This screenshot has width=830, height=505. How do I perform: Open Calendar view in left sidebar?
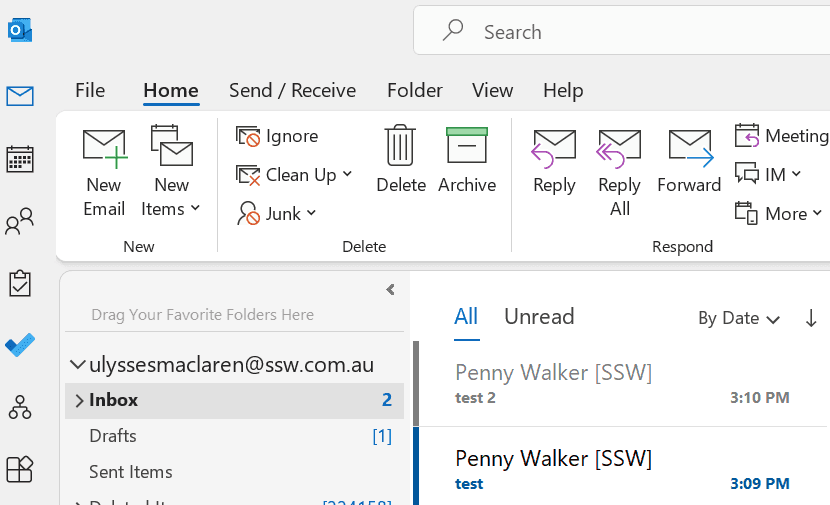[20, 160]
